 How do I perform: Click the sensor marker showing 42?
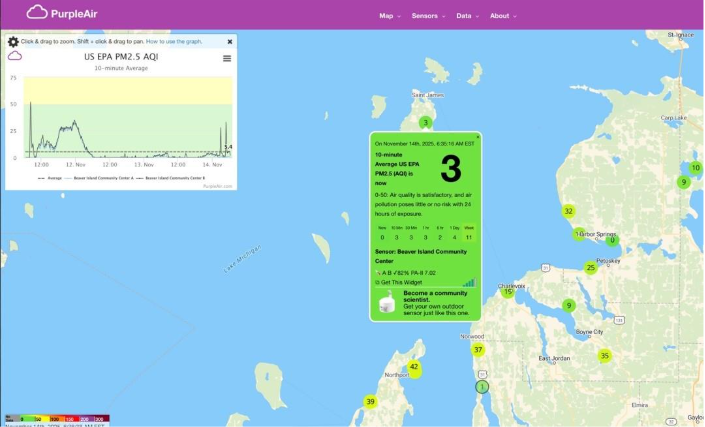(413, 368)
